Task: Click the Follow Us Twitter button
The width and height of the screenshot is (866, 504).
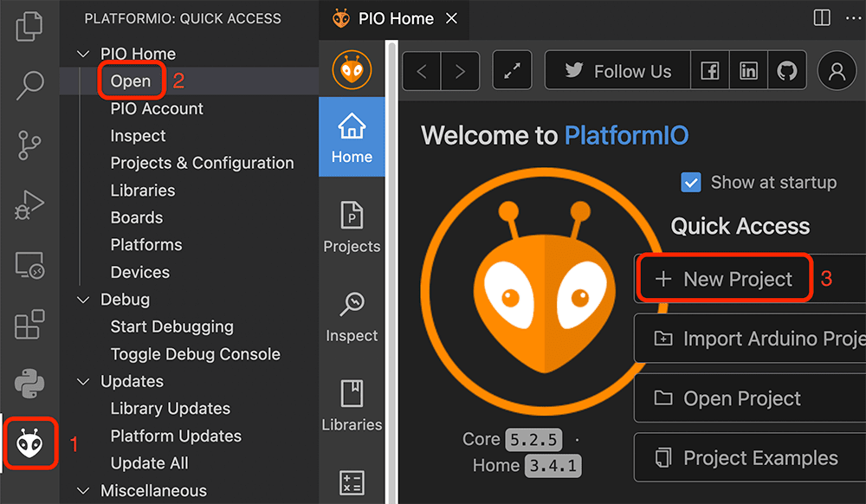Action: point(617,71)
